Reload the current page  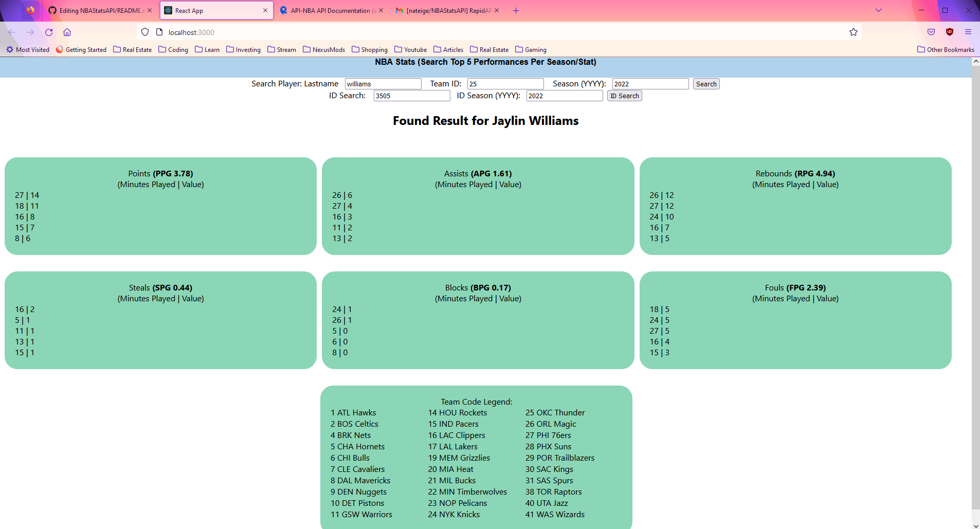click(x=49, y=32)
